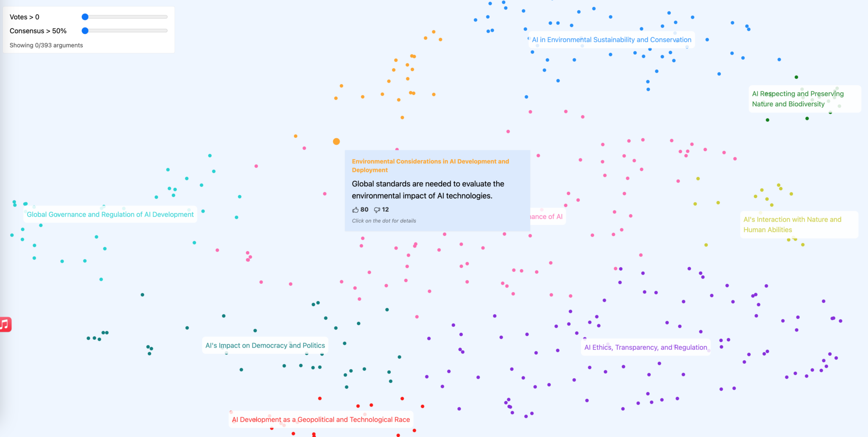The width and height of the screenshot is (868, 437).
Task: Click the 'Global standards are needed' argument text
Action: tap(428, 190)
